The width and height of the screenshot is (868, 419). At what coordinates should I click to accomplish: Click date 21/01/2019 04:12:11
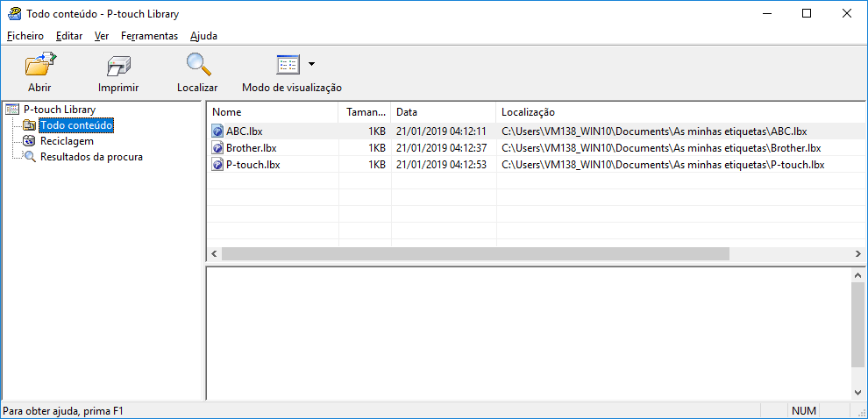point(441,131)
